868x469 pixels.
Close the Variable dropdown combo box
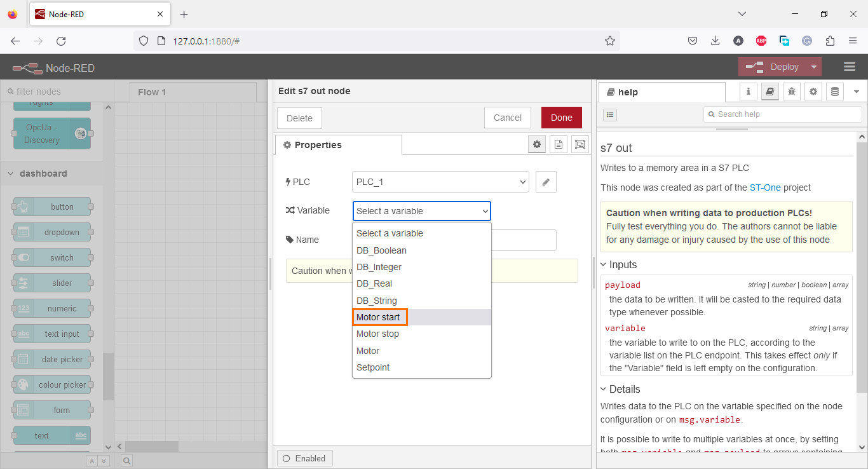422,211
